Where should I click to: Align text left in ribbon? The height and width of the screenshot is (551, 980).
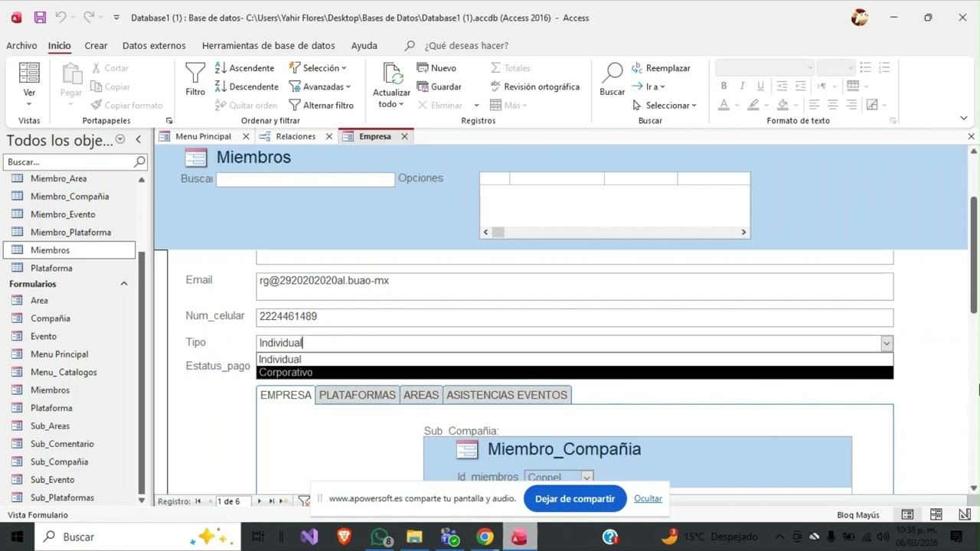814,105
